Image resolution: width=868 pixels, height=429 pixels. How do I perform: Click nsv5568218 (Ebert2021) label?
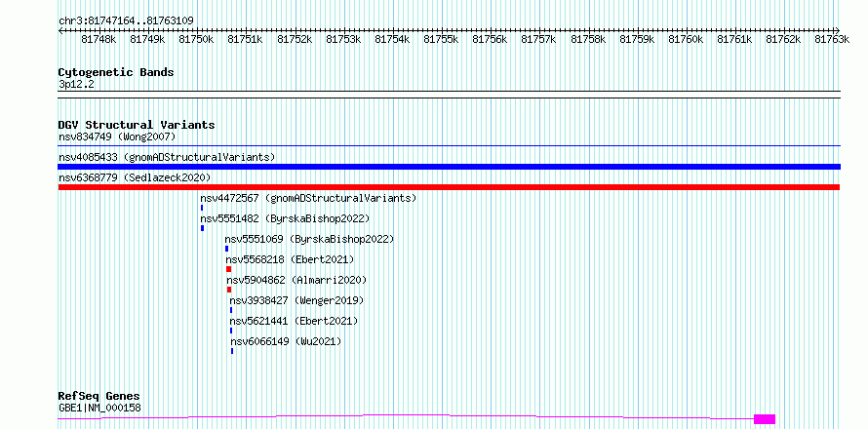coord(290,259)
